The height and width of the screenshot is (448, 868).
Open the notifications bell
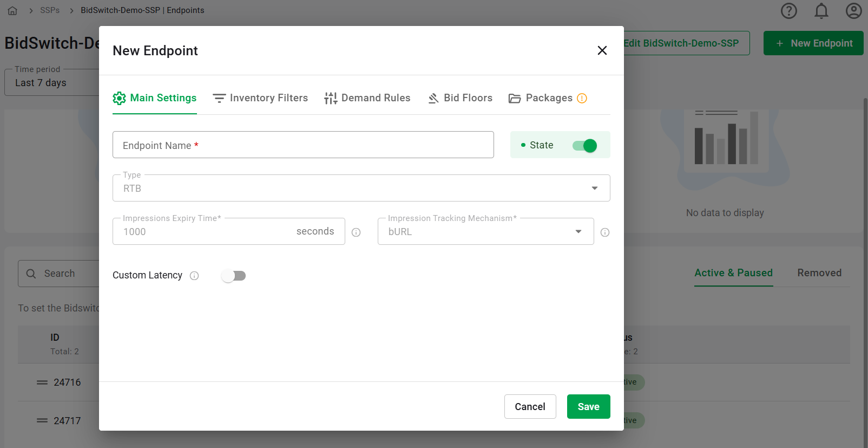pos(821,11)
